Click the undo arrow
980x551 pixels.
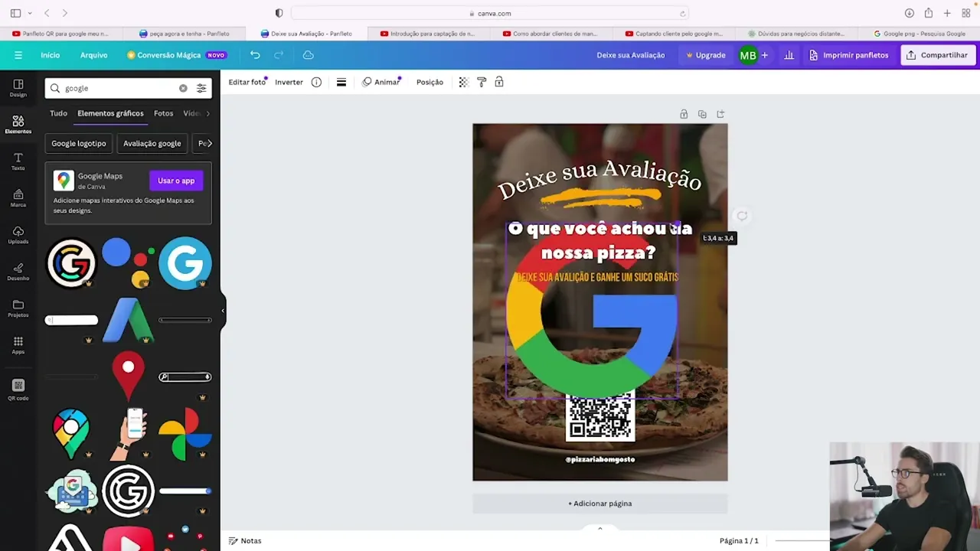[x=255, y=55]
